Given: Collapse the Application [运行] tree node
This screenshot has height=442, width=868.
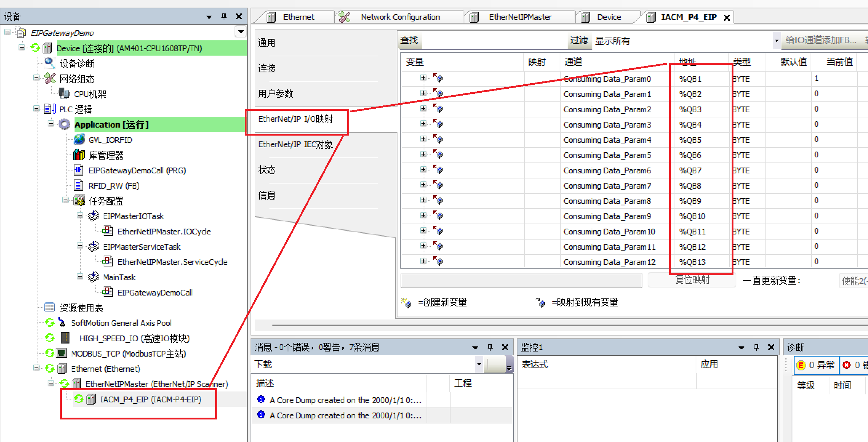Looking at the screenshot, I should coord(51,124).
